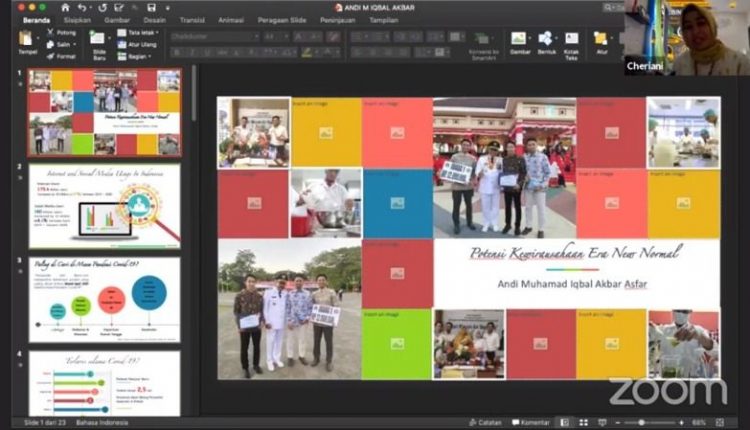Open the font name combo box
Viewport: 750px width, 430px height.
point(215,36)
